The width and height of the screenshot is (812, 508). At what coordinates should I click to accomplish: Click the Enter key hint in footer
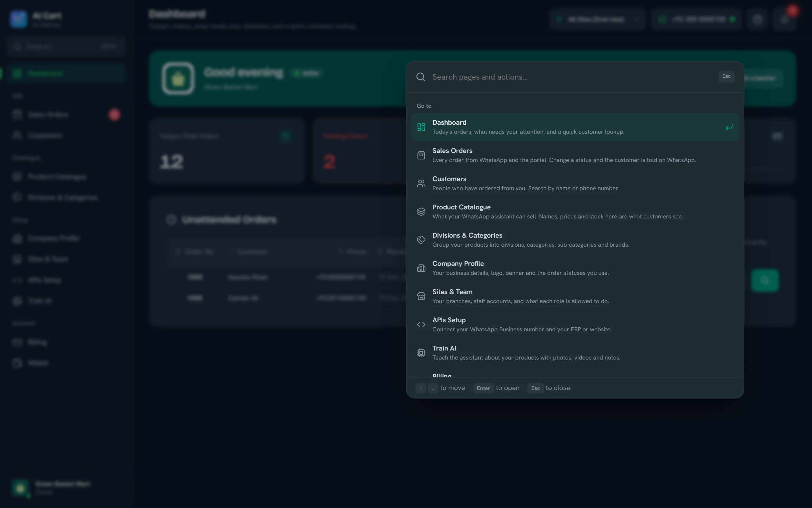483,388
